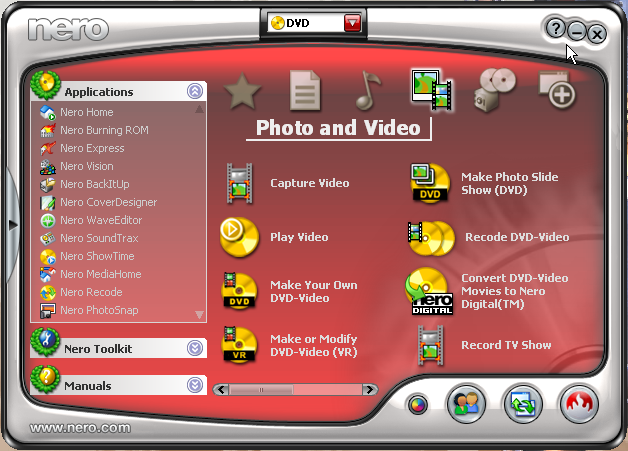Image resolution: width=628 pixels, height=451 pixels.
Task: Click the Record TV Show filmstrip icon
Action: (431, 345)
